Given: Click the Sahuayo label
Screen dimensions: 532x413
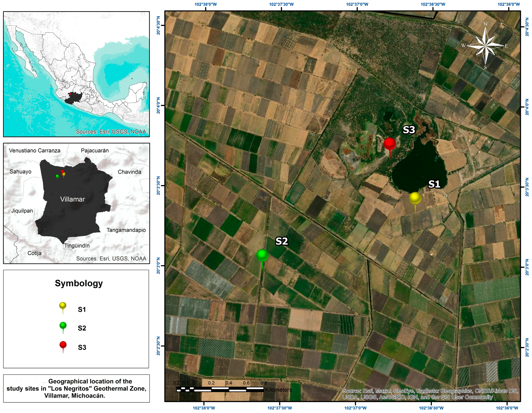Looking at the screenshot, I should coord(20,172).
